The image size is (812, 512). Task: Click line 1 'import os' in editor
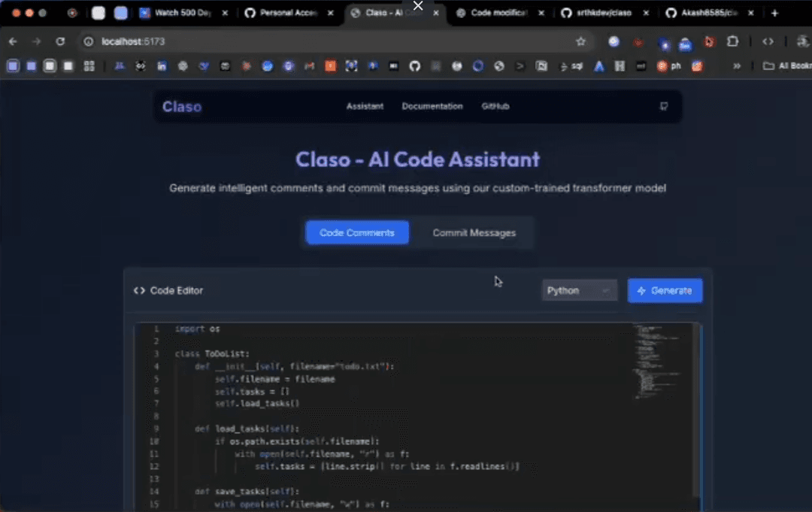point(197,329)
